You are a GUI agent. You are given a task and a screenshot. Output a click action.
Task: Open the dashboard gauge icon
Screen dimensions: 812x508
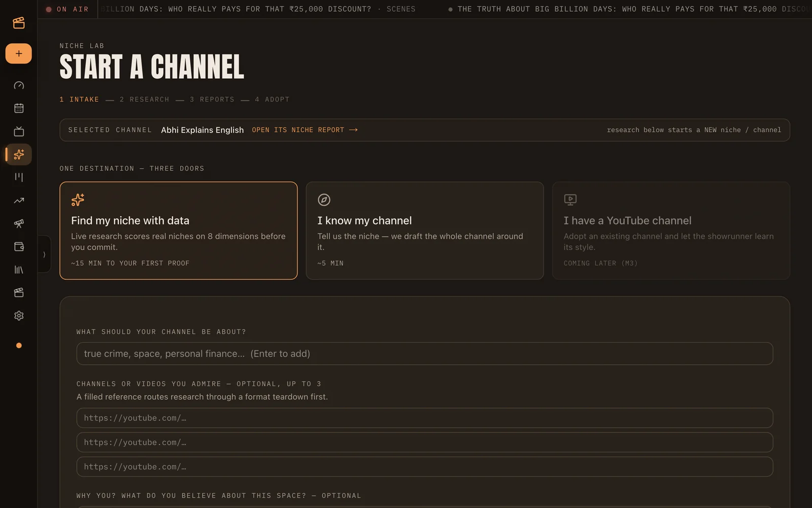point(19,85)
